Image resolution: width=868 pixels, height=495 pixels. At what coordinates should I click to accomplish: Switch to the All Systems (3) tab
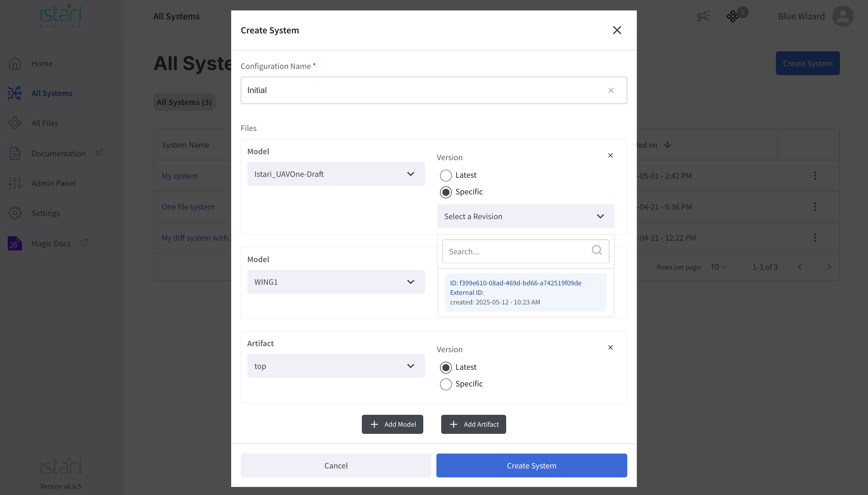(x=184, y=102)
